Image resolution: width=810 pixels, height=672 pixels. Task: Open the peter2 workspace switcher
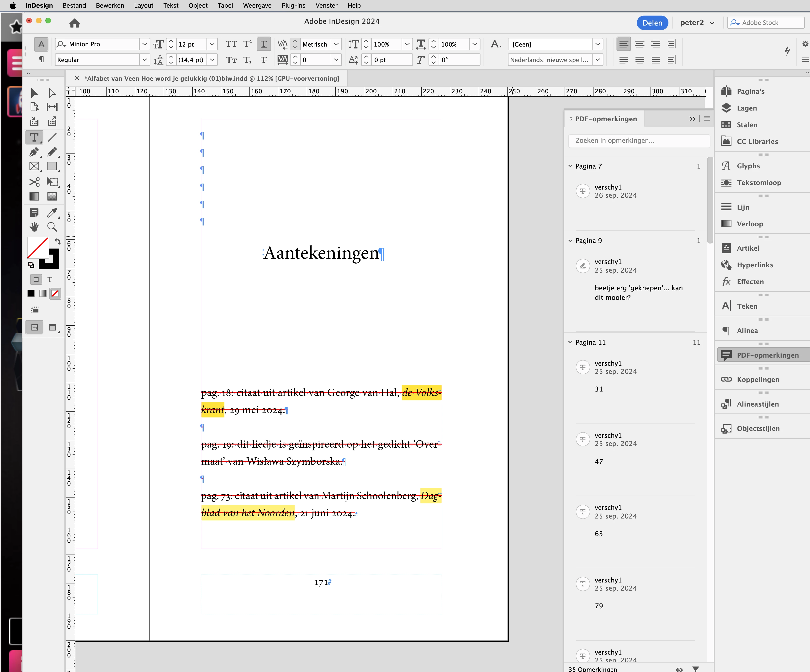pyautogui.click(x=697, y=23)
